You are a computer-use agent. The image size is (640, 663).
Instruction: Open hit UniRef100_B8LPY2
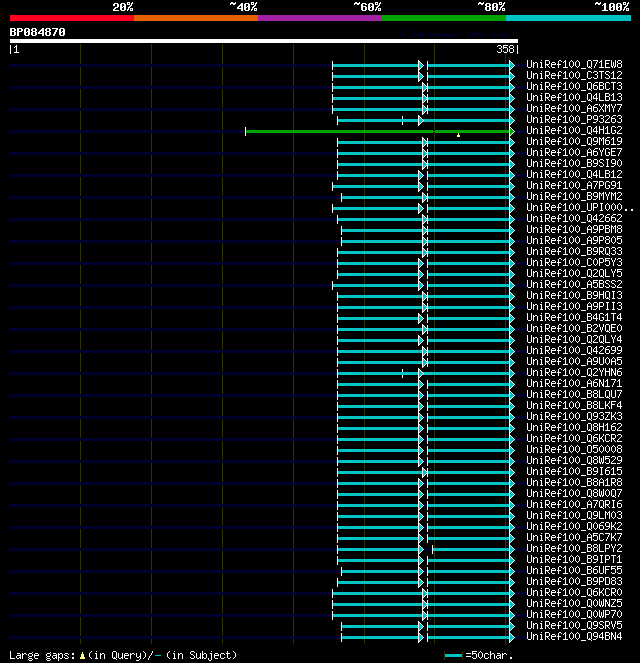(x=574, y=548)
